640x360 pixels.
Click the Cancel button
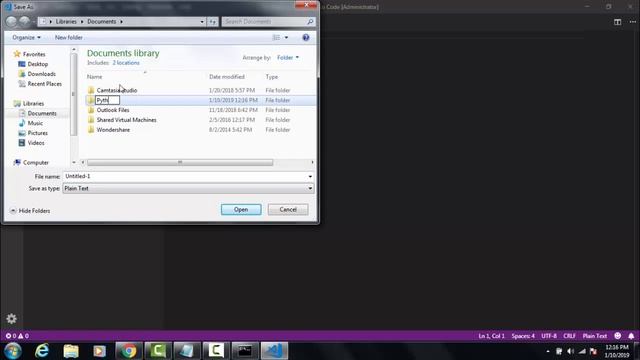point(288,209)
